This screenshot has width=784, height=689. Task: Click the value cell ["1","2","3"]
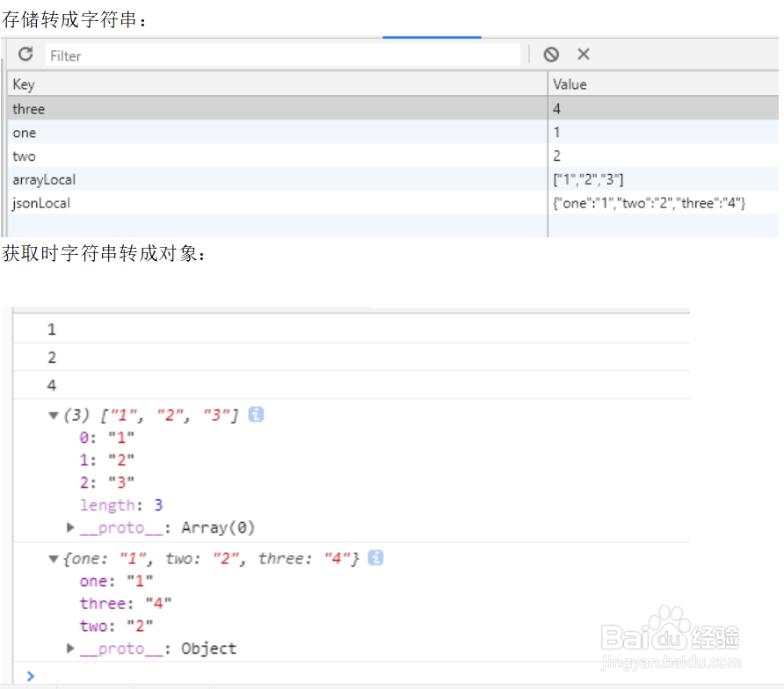pyautogui.click(x=663, y=179)
